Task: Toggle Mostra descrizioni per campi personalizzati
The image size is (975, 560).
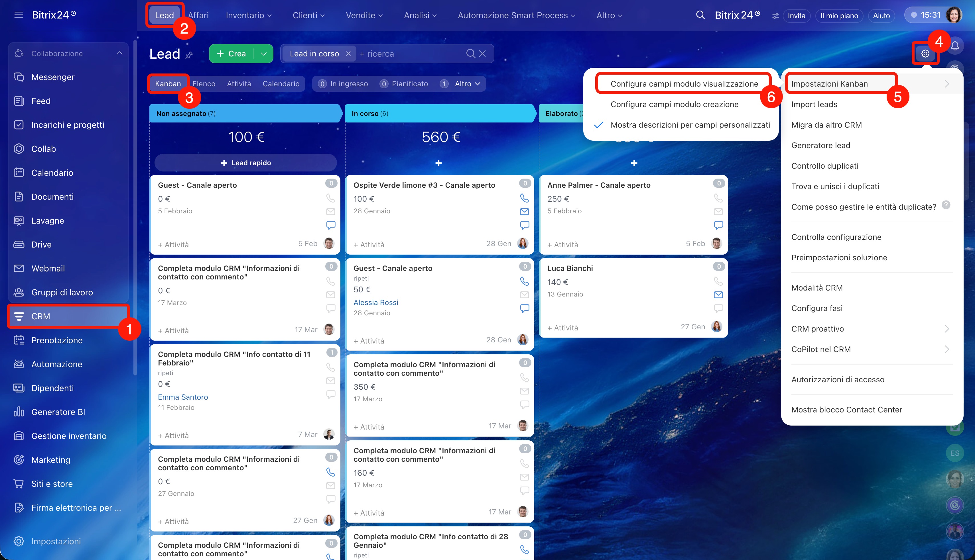Action: (690, 125)
